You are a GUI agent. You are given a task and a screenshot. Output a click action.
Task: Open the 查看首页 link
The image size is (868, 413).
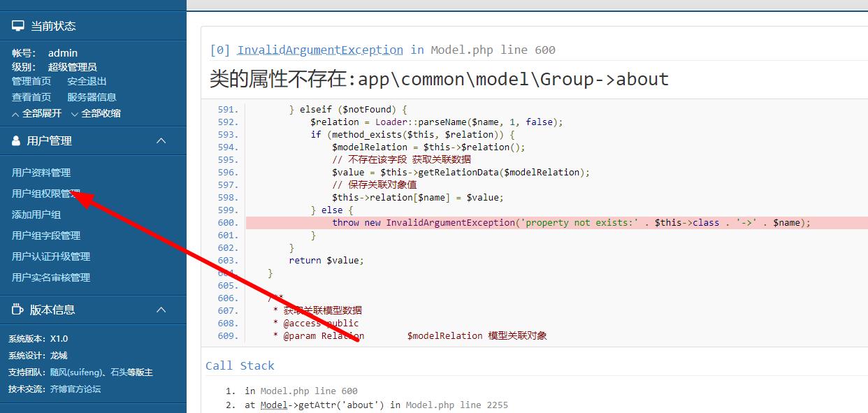point(31,97)
